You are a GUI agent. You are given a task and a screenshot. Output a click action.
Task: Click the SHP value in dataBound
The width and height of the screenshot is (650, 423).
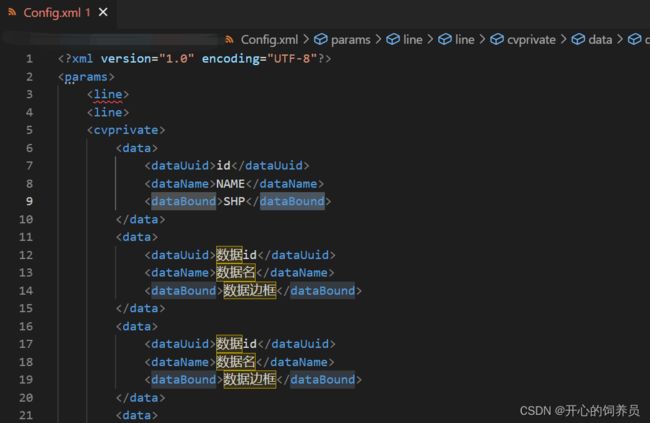point(234,201)
